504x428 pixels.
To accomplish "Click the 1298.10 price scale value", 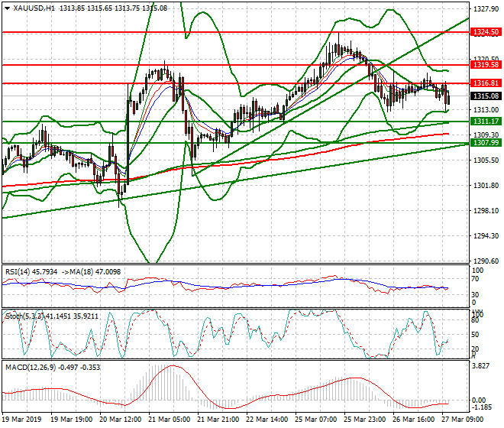I will coord(486,210).
